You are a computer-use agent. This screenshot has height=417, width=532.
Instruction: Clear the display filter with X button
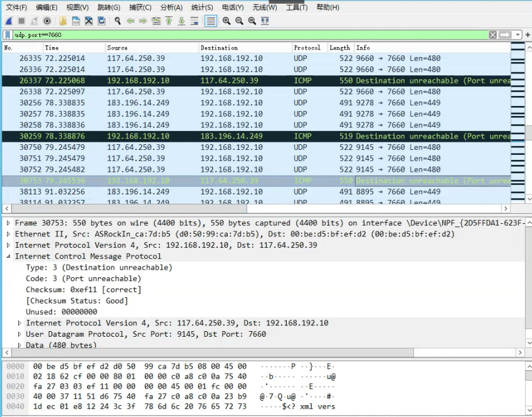click(x=493, y=35)
